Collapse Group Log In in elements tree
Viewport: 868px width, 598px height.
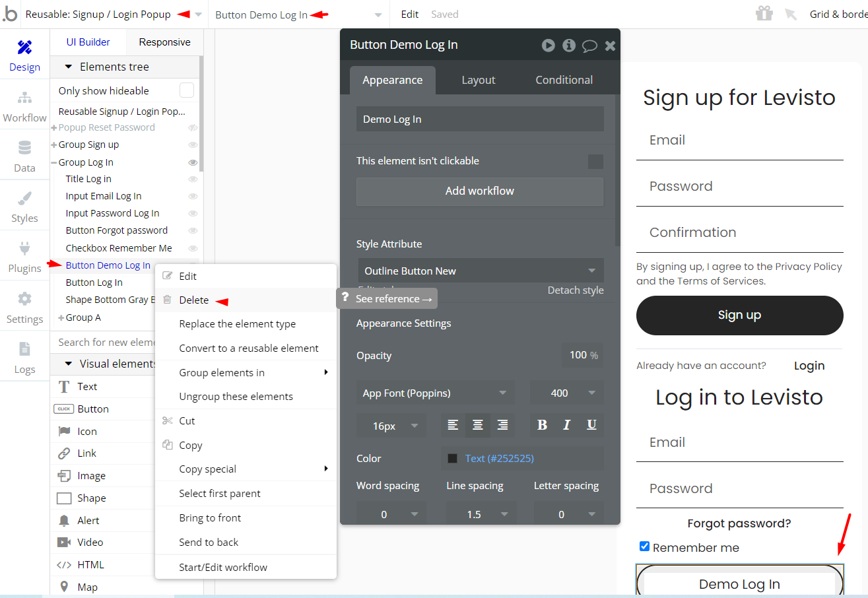(54, 162)
